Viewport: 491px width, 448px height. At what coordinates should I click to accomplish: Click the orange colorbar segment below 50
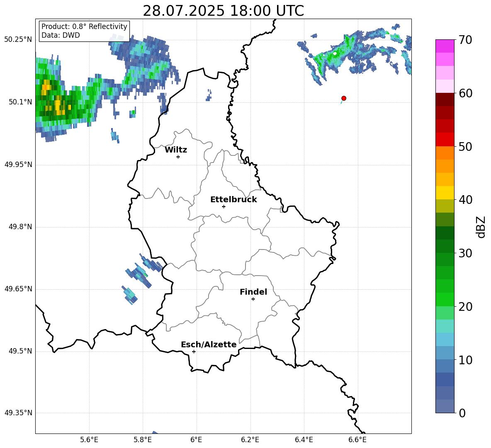click(445, 153)
